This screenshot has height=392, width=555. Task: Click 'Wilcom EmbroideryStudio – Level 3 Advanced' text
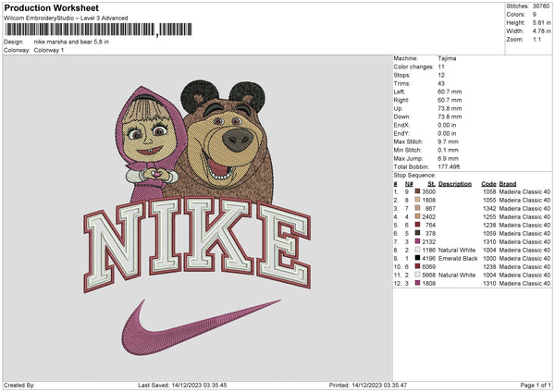[66, 18]
